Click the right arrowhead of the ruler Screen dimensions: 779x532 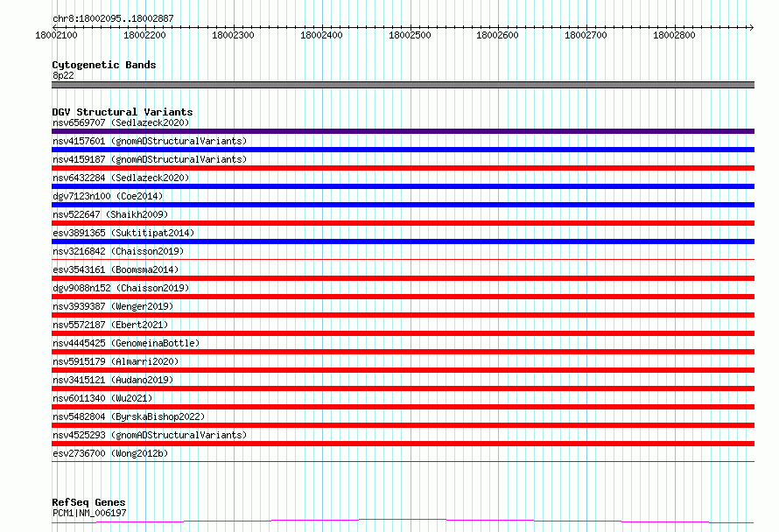(x=752, y=27)
